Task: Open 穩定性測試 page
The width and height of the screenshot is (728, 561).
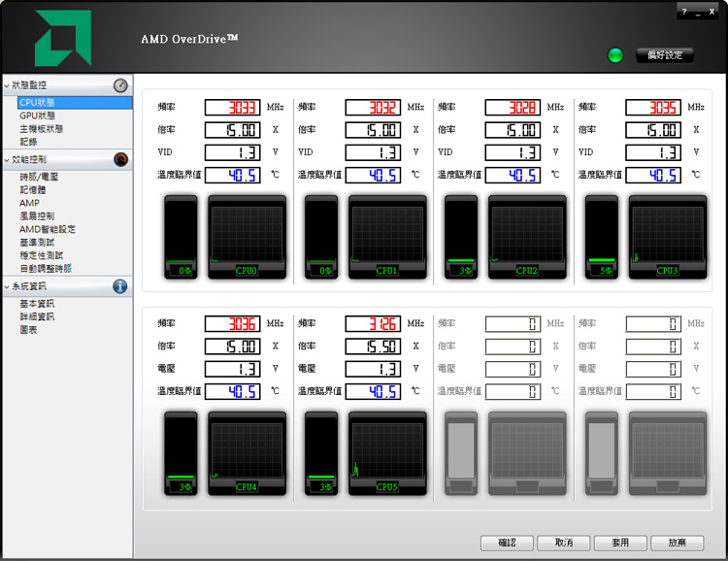Action: tap(42, 255)
